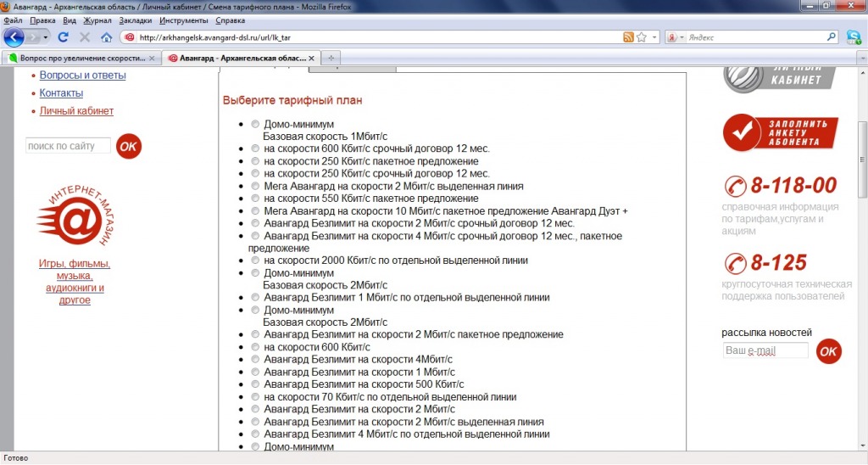Click the forward navigation arrow
This screenshot has width=868, height=465.
click(33, 37)
